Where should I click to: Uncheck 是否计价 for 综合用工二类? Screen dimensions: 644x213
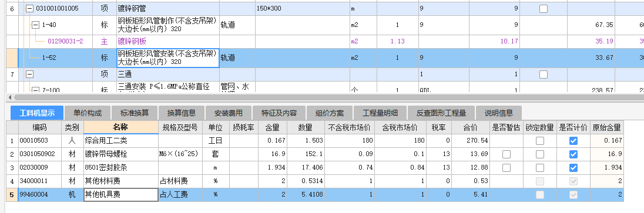(x=573, y=141)
